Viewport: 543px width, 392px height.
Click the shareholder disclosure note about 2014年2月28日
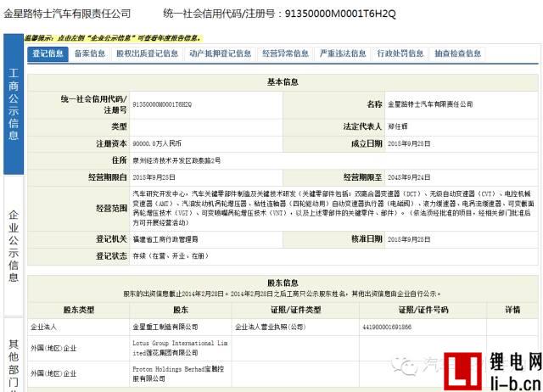(x=282, y=294)
